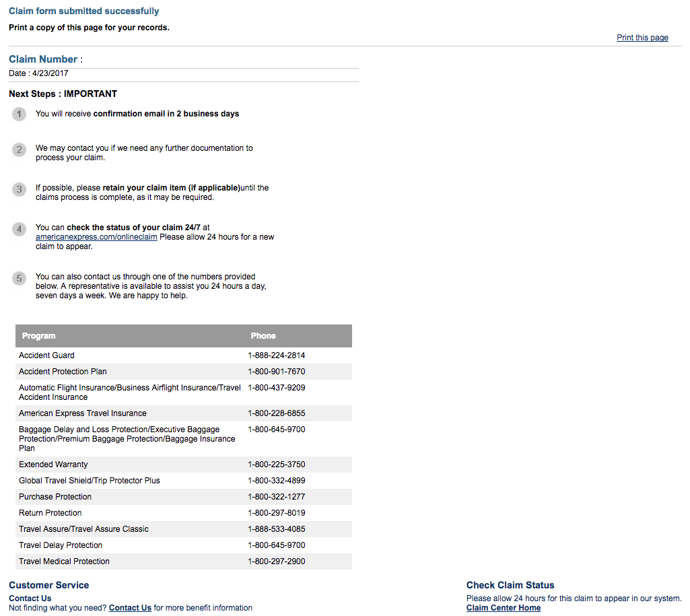
Task: Click the Return Protection phone number
Action: (x=276, y=513)
